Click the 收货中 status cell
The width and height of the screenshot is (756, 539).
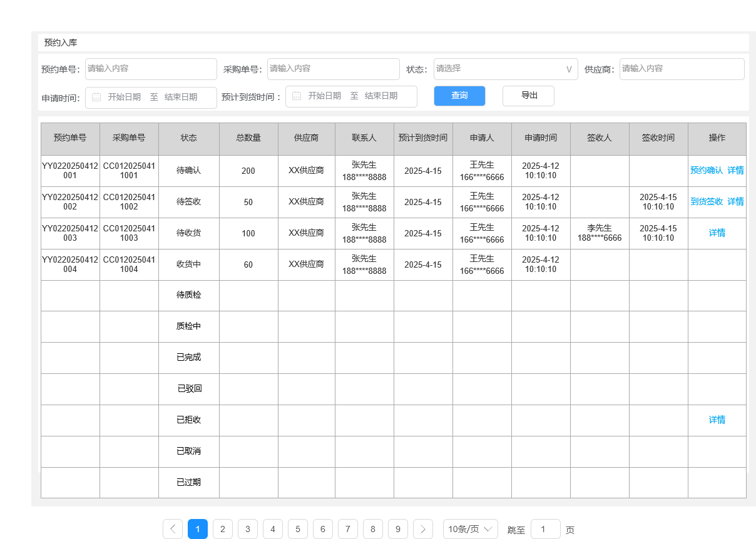(x=189, y=264)
